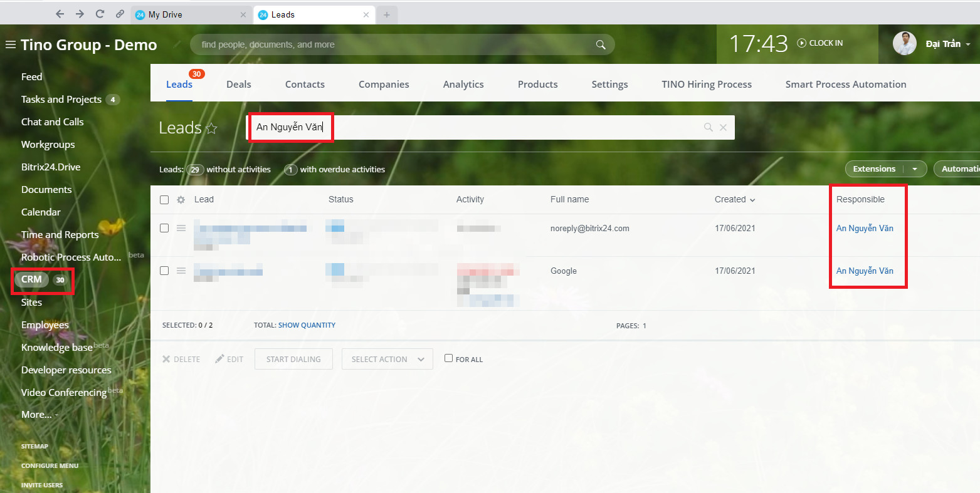Click the Configure Menu link
The image size is (980, 493).
pyautogui.click(x=50, y=466)
